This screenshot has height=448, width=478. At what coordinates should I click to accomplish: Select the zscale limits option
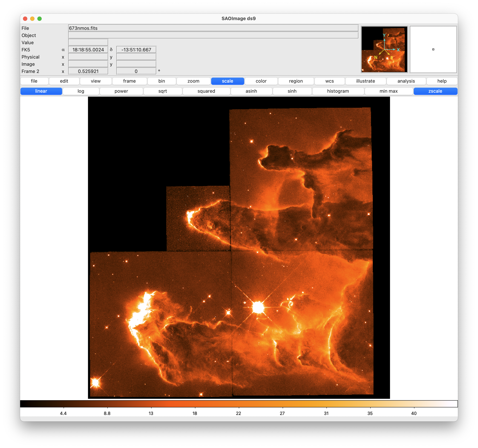pyautogui.click(x=435, y=91)
